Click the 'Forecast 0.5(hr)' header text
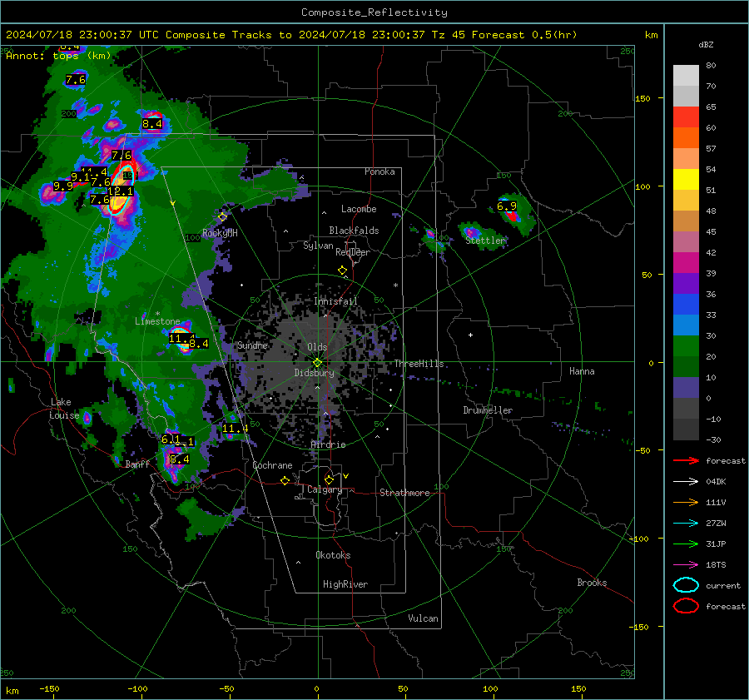The image size is (749, 700). tap(524, 35)
